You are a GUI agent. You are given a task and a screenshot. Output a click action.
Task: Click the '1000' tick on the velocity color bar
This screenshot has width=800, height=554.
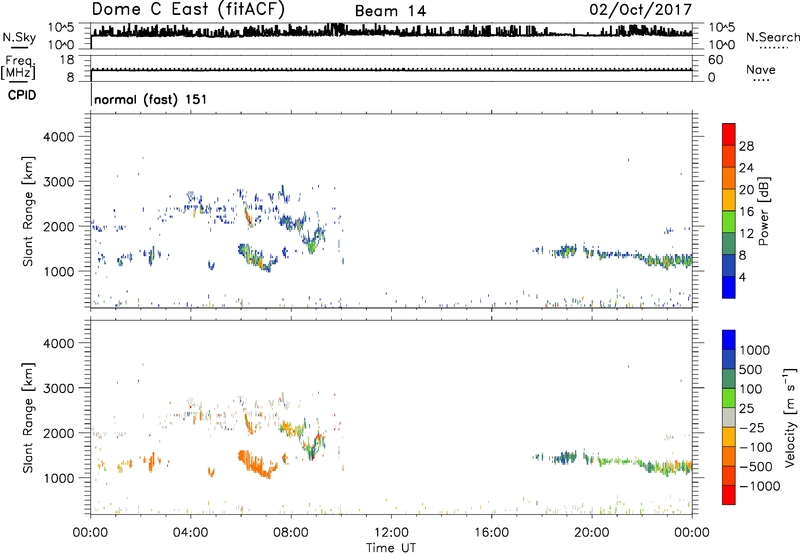coord(755,350)
